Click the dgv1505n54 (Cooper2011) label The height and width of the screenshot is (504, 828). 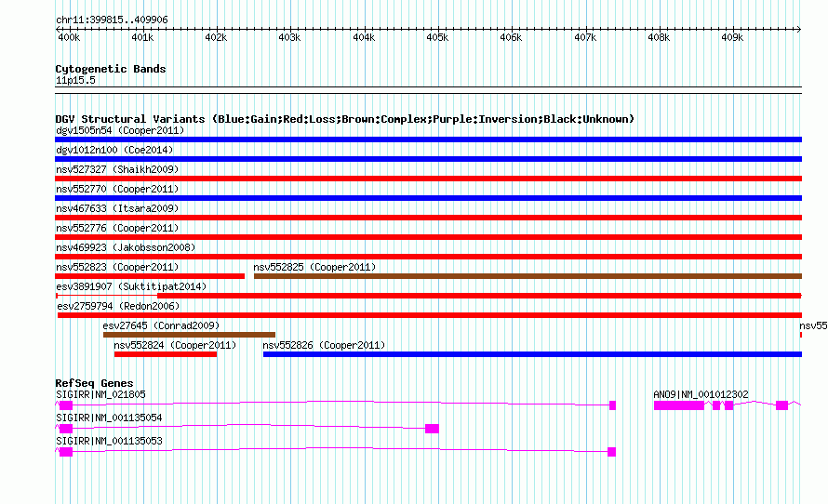(120, 130)
